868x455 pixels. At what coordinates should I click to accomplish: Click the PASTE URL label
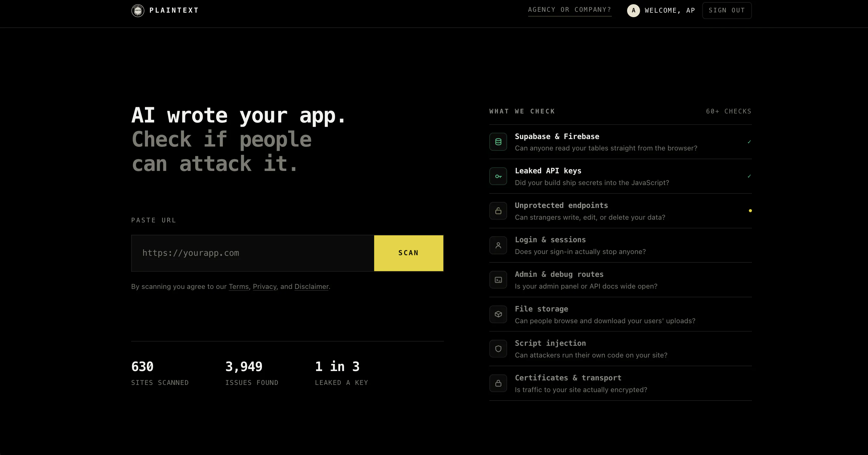[x=153, y=220]
